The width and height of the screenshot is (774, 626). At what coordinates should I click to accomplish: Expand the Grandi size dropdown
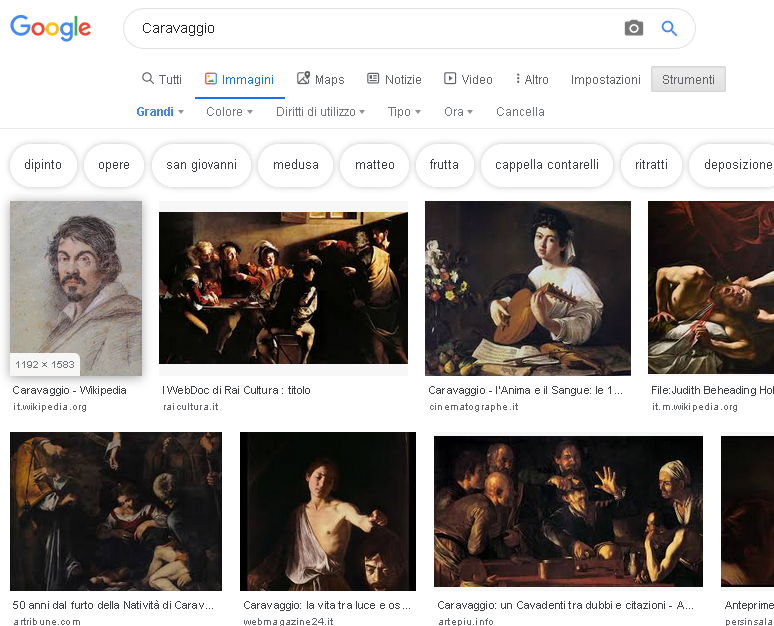pyautogui.click(x=160, y=112)
